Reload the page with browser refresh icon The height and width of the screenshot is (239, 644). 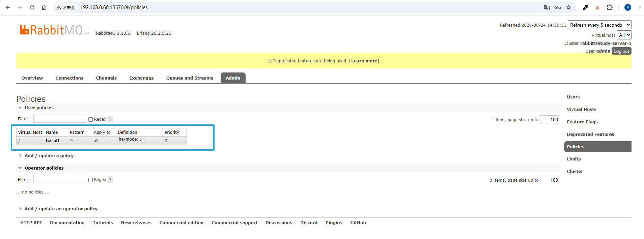[32, 7]
